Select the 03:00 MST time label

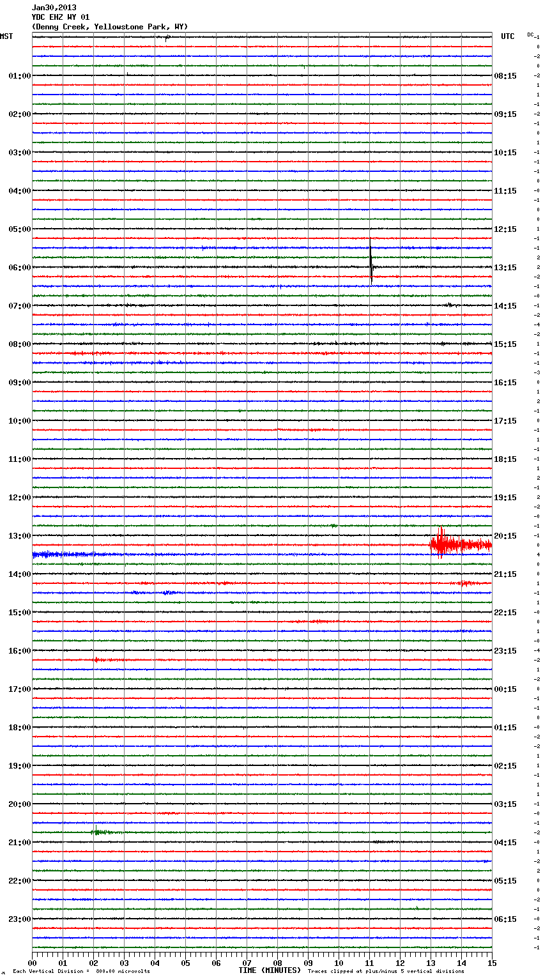(x=20, y=153)
